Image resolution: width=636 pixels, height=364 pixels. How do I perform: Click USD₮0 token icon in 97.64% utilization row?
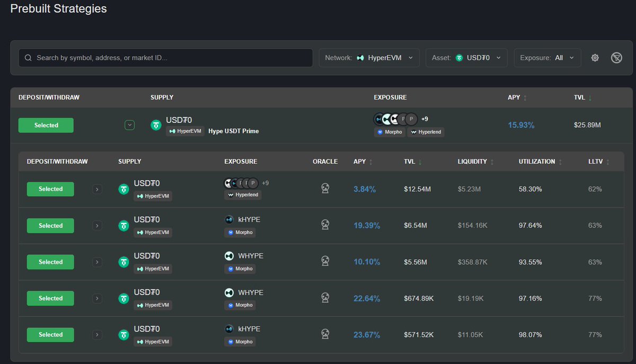tap(123, 225)
